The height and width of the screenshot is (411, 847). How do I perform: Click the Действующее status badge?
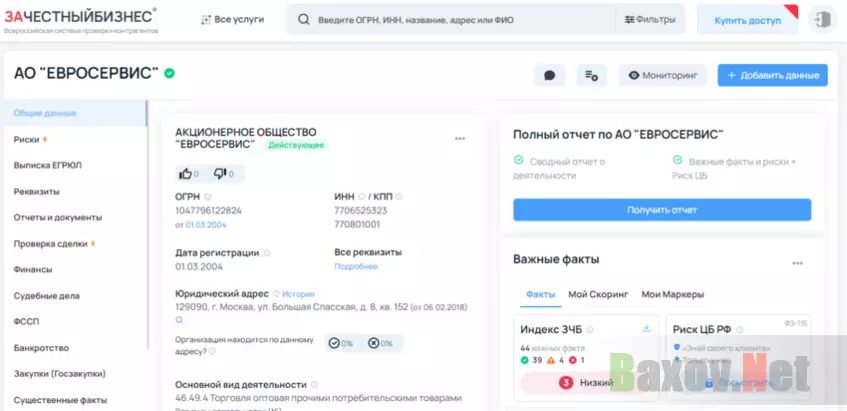[296, 145]
